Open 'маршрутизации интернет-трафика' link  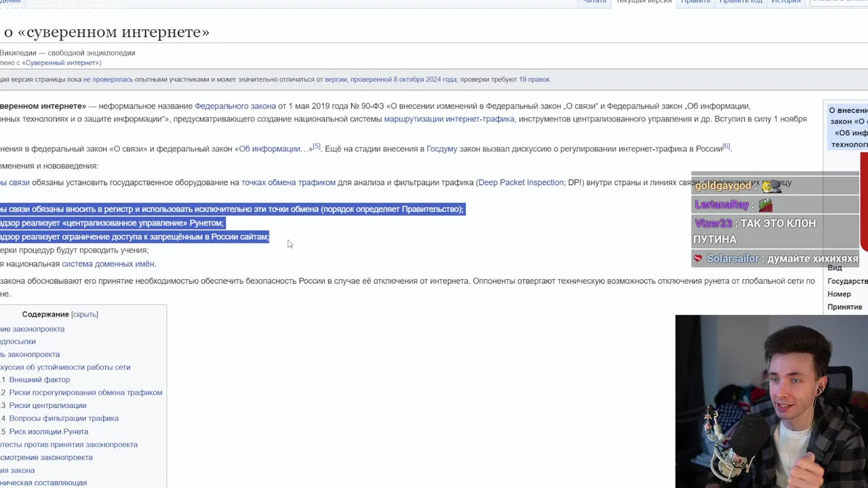[449, 119]
